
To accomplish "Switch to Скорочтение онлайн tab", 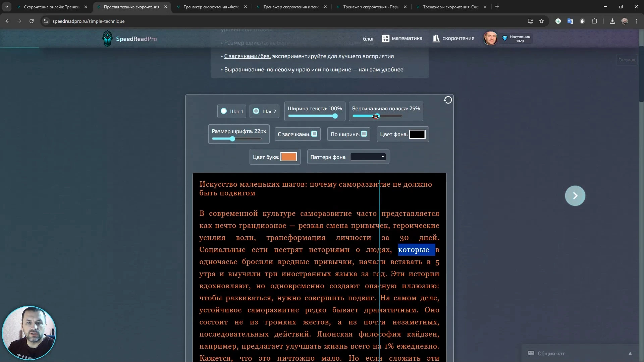I will coord(51,7).
